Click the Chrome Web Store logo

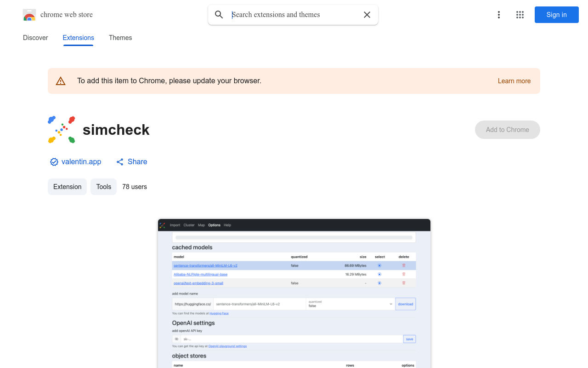pos(29,15)
